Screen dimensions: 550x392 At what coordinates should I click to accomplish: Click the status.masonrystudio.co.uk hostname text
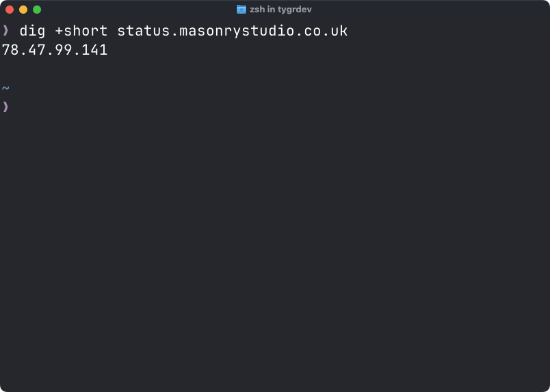click(x=232, y=31)
